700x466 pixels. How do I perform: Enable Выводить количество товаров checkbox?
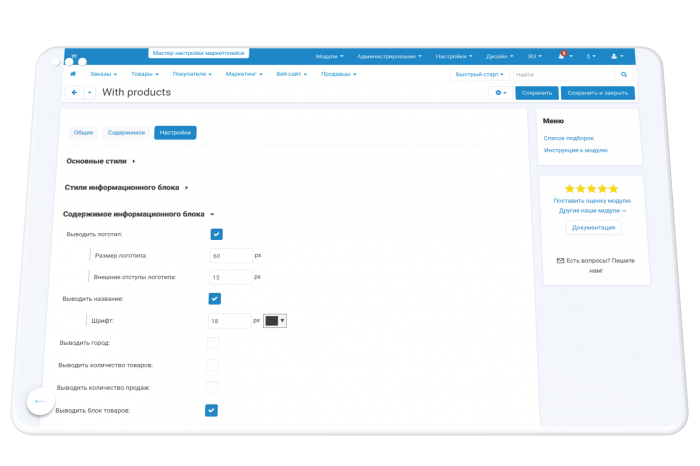point(212,365)
